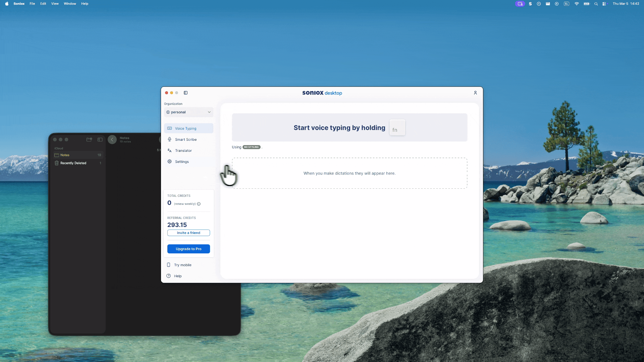Switch to Smart Scribe
This screenshot has height=362, width=644.
(186, 139)
